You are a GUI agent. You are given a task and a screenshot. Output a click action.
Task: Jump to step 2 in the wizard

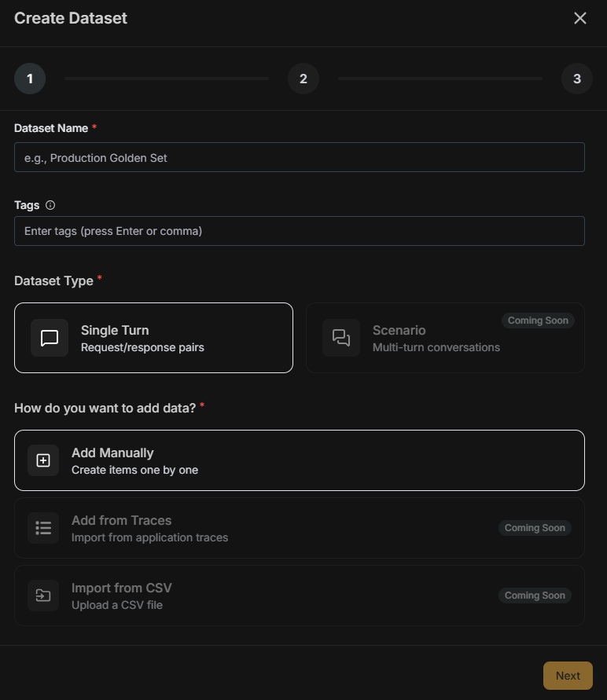pyautogui.click(x=303, y=79)
